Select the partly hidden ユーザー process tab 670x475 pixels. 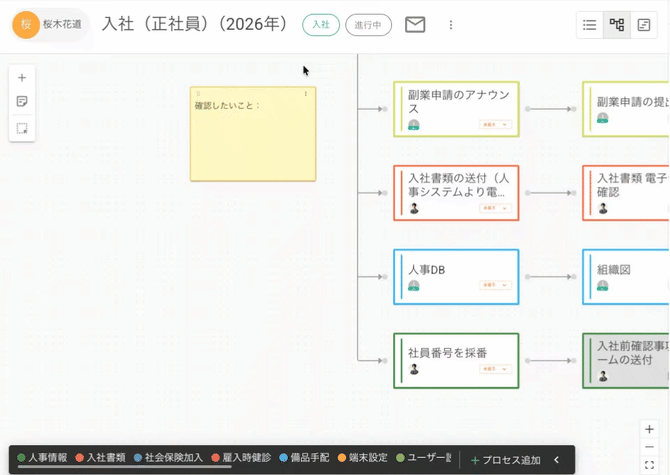click(423, 457)
